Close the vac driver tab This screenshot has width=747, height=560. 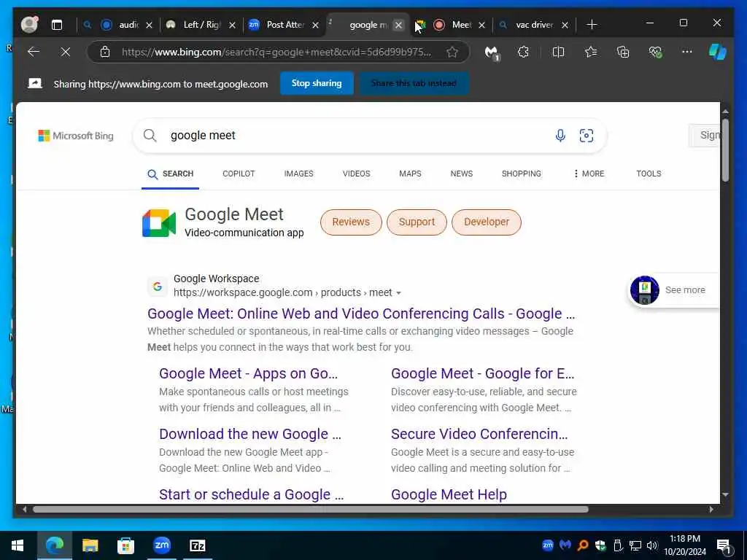tap(565, 26)
